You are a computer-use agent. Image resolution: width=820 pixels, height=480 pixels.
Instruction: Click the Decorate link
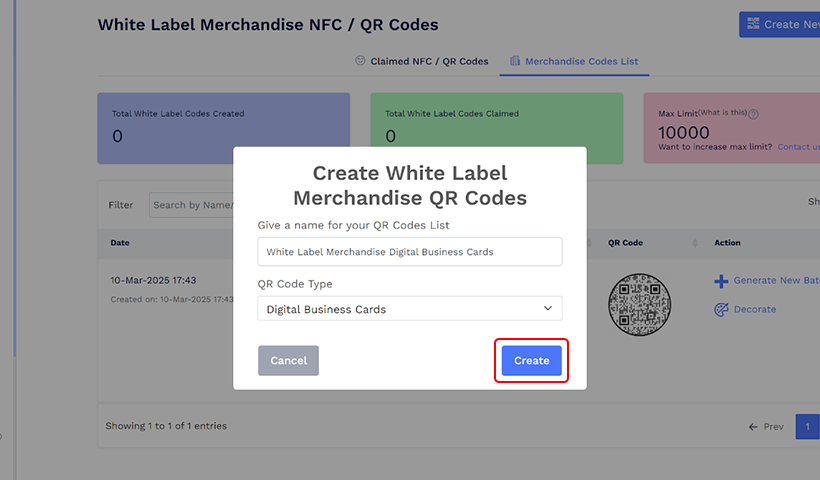point(754,310)
